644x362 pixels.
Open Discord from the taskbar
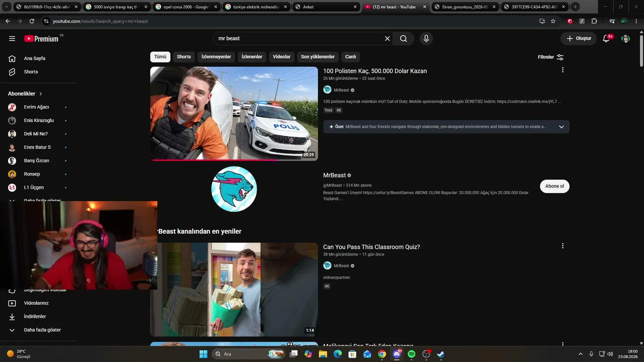pos(397,354)
